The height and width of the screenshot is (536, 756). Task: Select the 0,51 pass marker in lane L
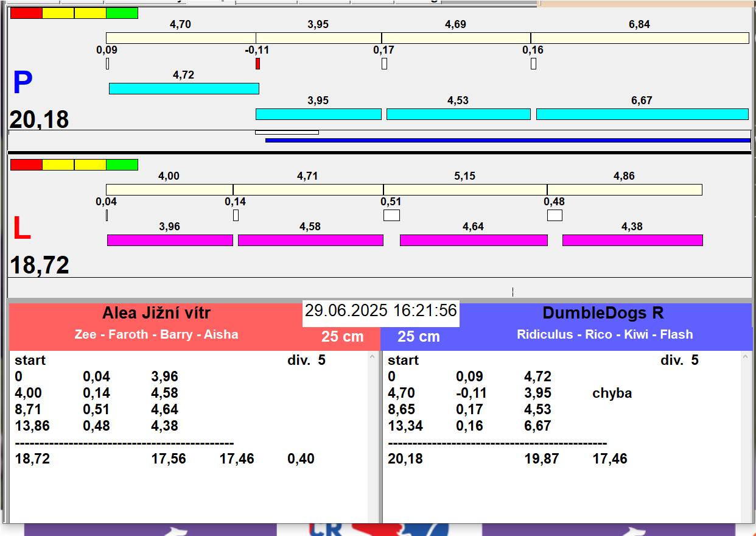pos(391,215)
